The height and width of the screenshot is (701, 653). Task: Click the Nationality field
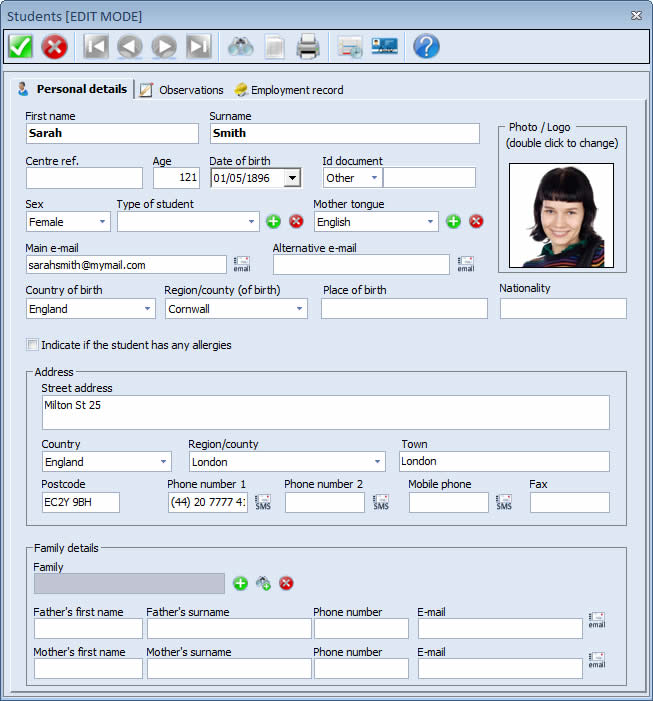pyautogui.click(x=563, y=309)
